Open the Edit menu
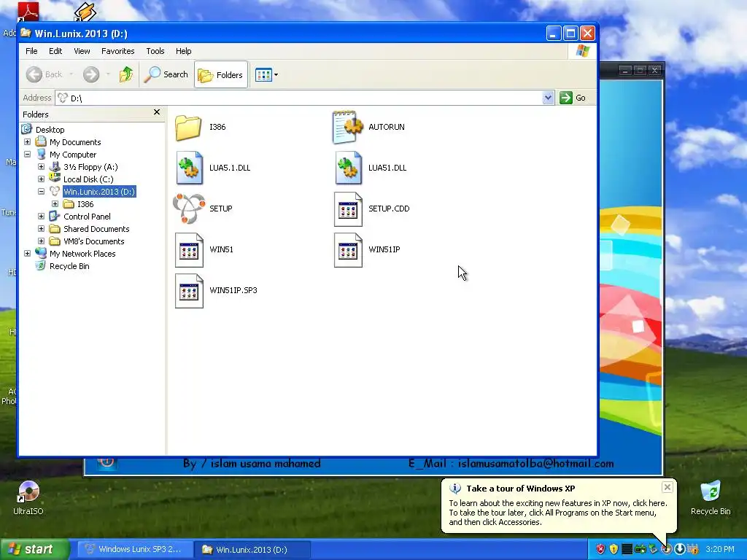The height and width of the screenshot is (560, 747). coord(55,51)
